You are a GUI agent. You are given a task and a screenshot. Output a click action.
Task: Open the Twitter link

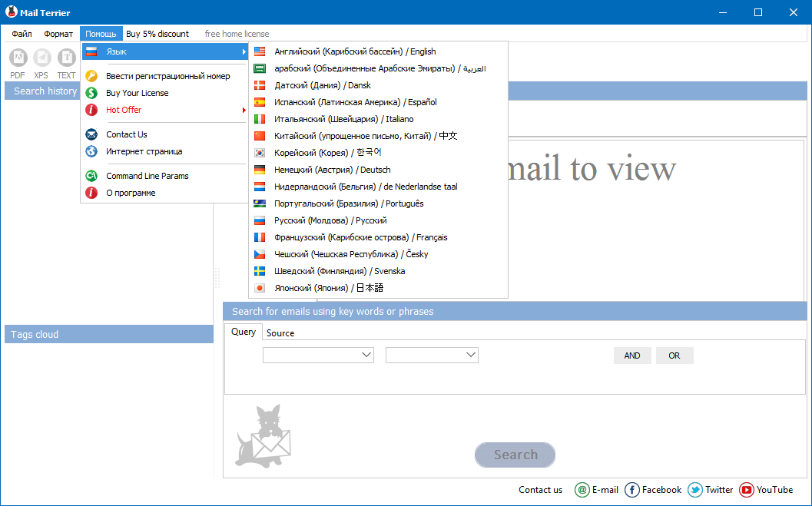[x=719, y=490]
